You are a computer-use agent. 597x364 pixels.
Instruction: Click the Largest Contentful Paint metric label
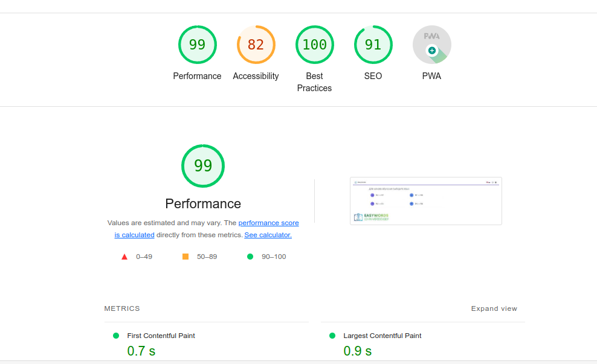tap(382, 336)
